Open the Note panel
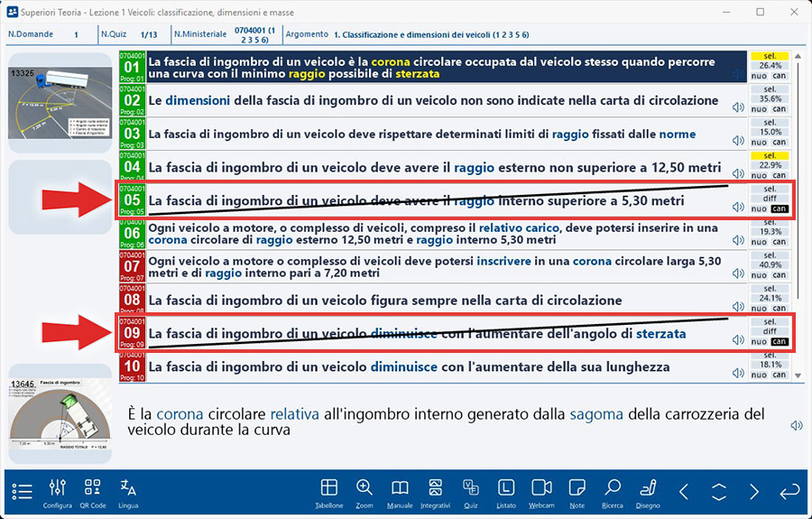The height and width of the screenshot is (519, 812). coord(577,492)
